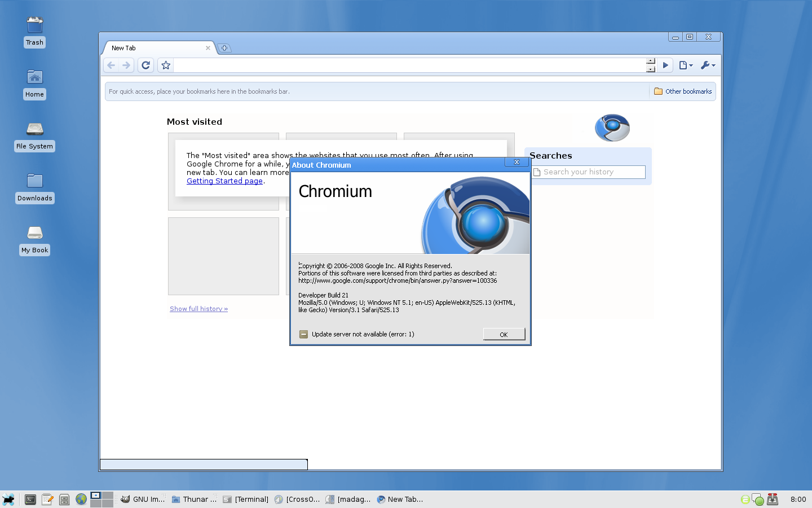Click the download tray icon with red bar
Viewport: 812px width, 508px height.
pos(773,499)
